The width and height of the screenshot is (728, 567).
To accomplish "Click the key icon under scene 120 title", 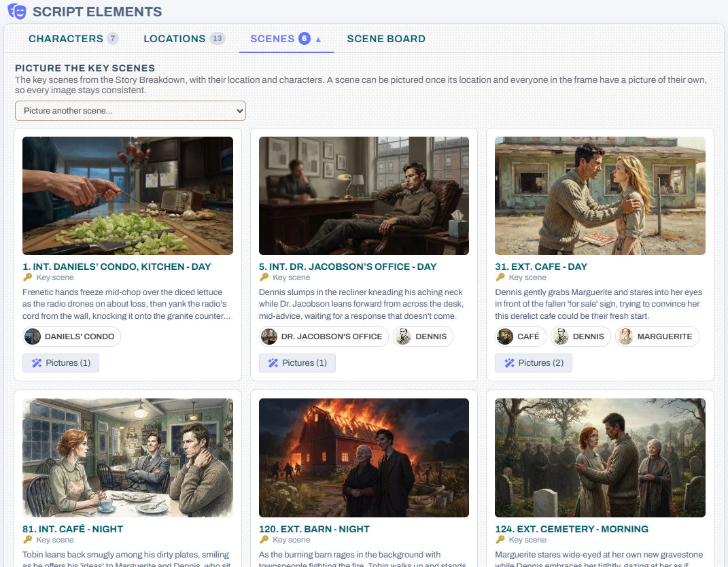I will click(x=264, y=540).
